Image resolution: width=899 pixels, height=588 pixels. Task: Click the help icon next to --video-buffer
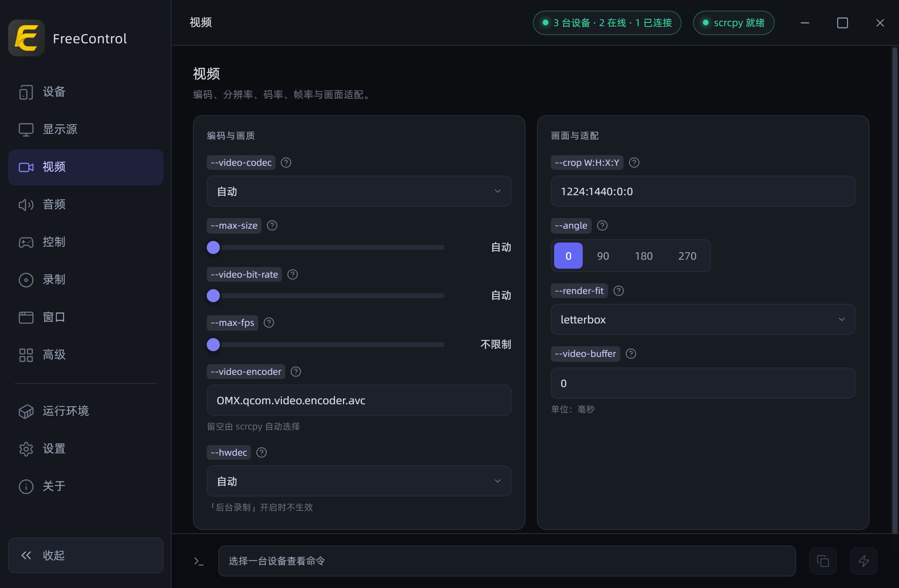(631, 354)
